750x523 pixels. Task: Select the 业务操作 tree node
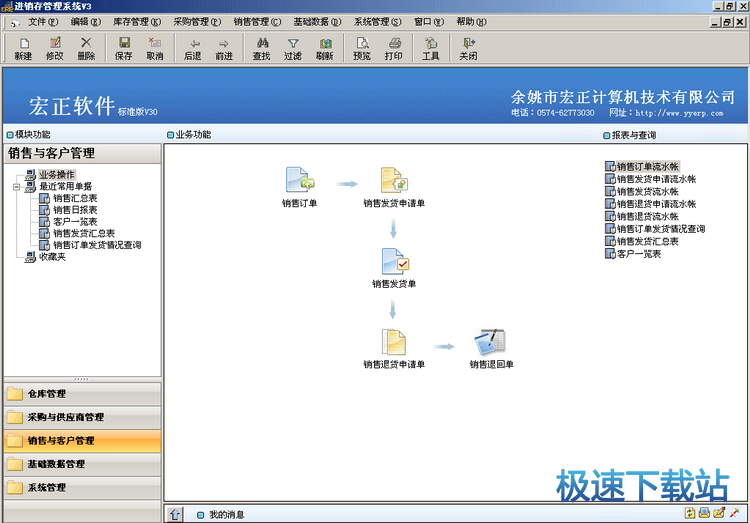[x=56, y=175]
